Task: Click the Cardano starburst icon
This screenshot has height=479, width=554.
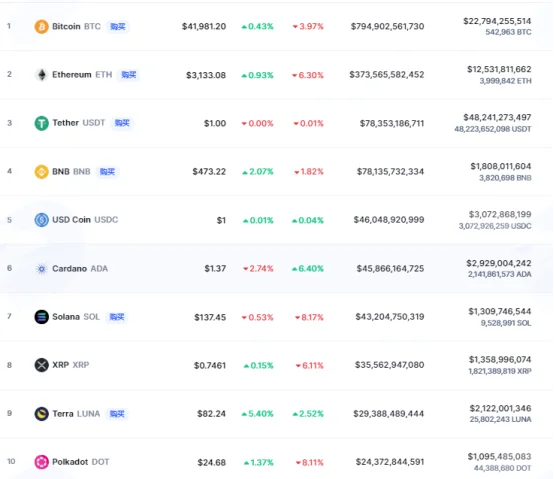Action: [x=41, y=269]
